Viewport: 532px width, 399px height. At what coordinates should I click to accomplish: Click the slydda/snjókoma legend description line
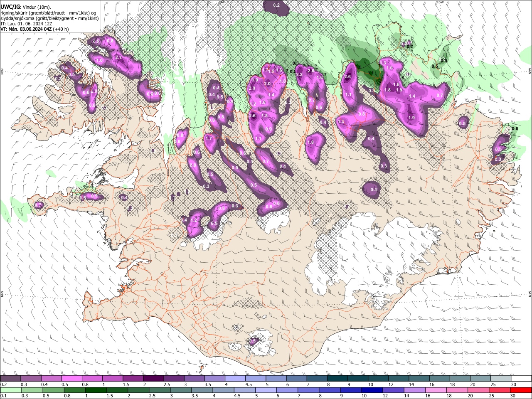[49, 18]
